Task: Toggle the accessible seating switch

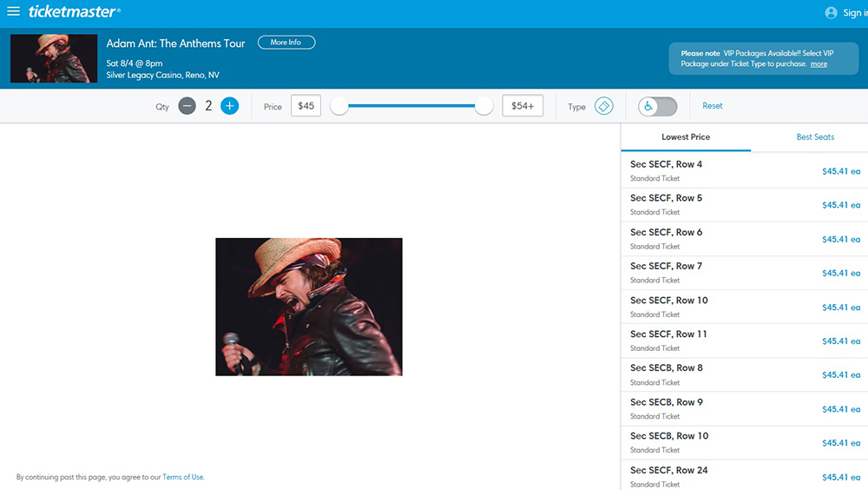Action: click(x=657, y=106)
